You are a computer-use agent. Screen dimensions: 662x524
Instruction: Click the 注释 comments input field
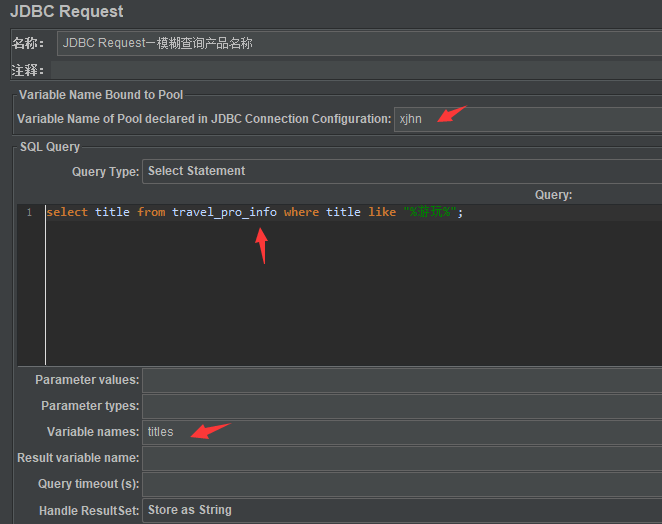tap(356, 70)
